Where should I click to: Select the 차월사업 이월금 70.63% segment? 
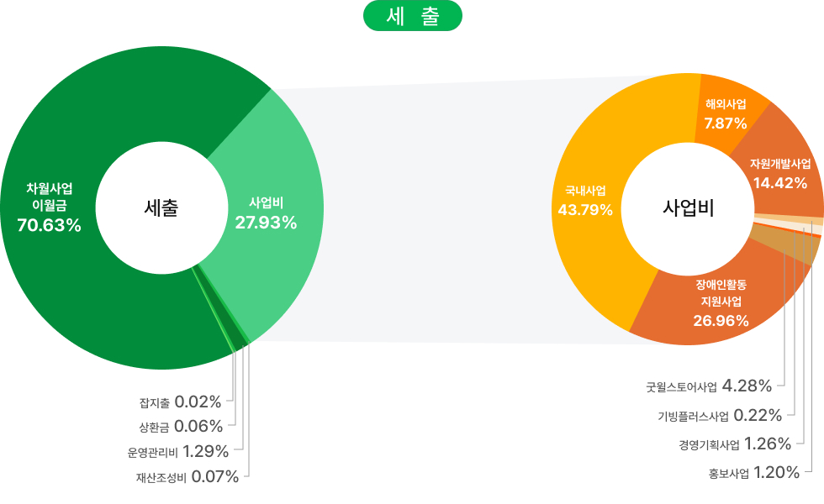52,206
